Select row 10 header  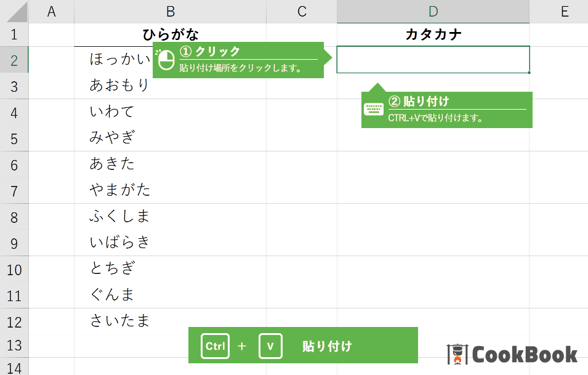[x=14, y=270]
